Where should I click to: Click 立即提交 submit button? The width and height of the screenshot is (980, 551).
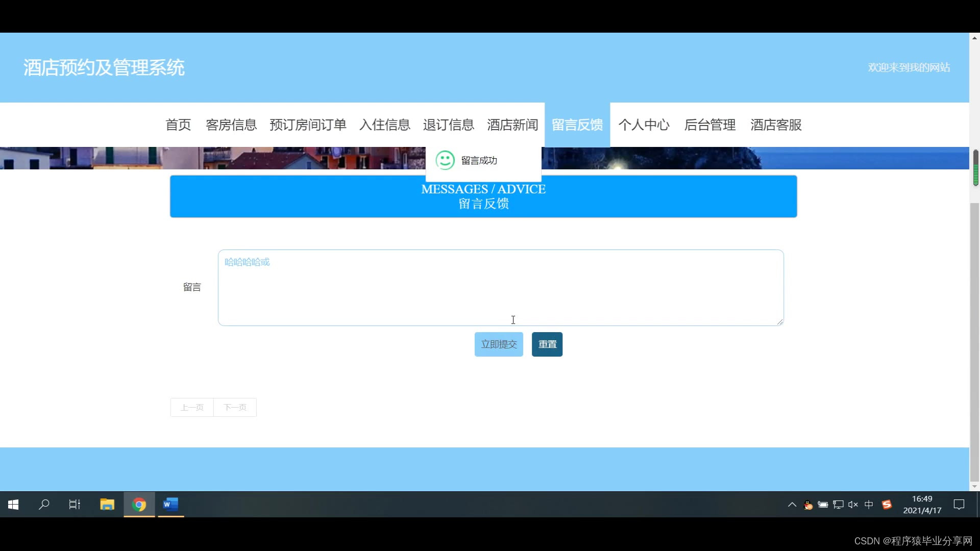(499, 344)
